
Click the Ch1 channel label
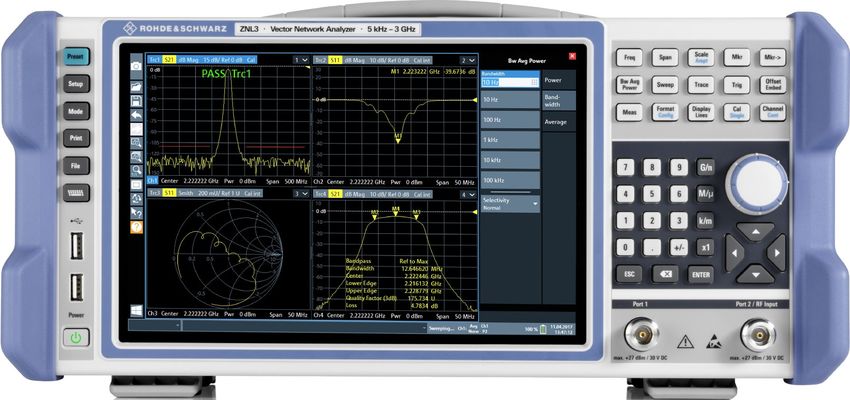tap(152, 180)
